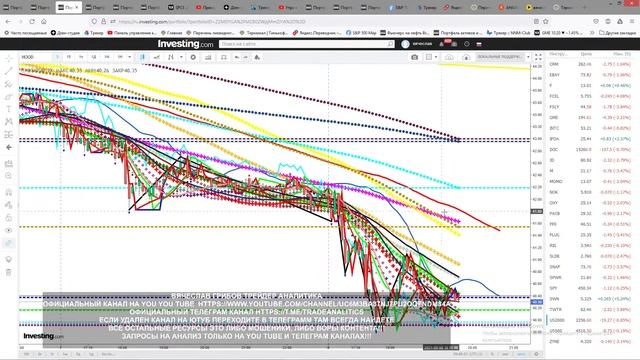Select the SPY row in watchlist
640x360 pixels.
pyautogui.click(x=590, y=288)
